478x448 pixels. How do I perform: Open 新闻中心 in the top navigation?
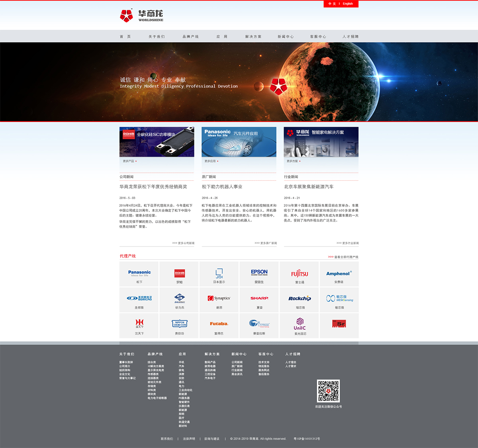pos(286,37)
